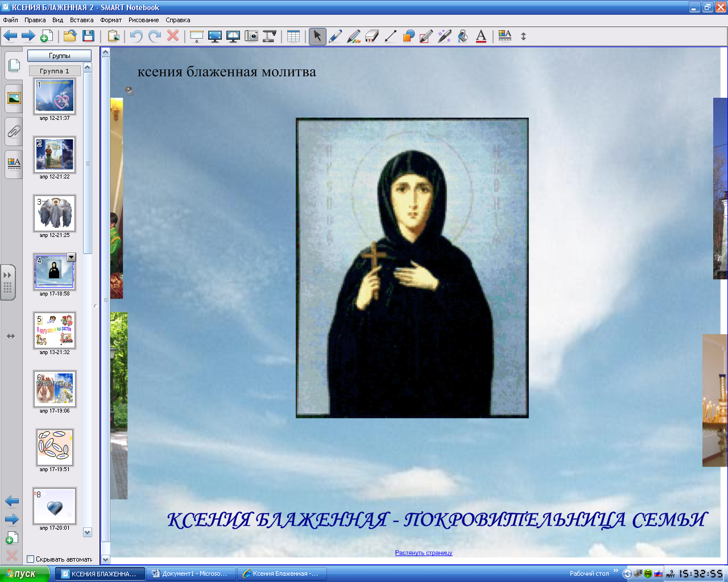This screenshot has width=728, height=582.
Task: Select the Magic Pen tool
Action: (445, 36)
